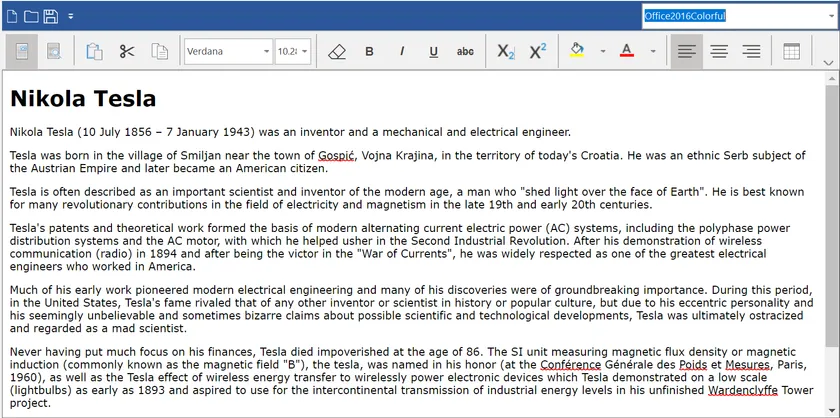Toggle underline formatting
This screenshot has height=418, width=840.
[433, 51]
